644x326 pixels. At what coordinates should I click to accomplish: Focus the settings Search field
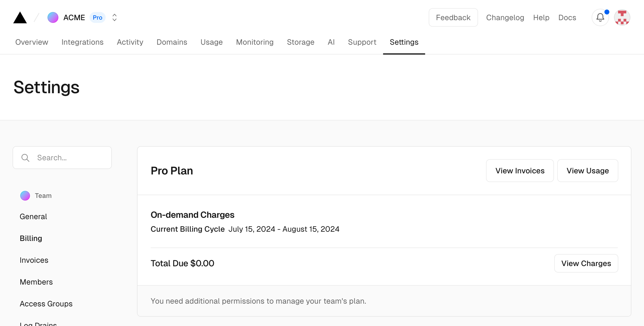71,158
